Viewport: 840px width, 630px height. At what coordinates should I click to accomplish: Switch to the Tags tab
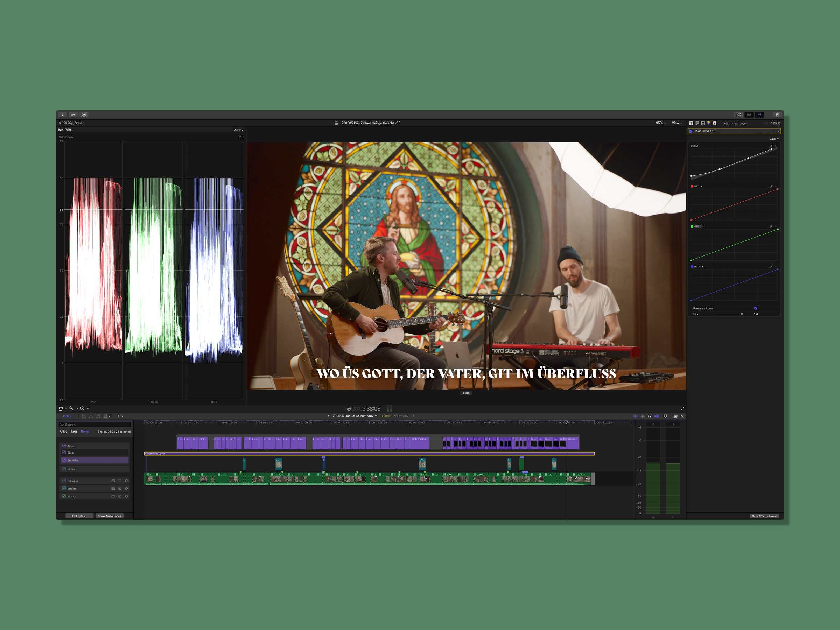tap(74, 432)
